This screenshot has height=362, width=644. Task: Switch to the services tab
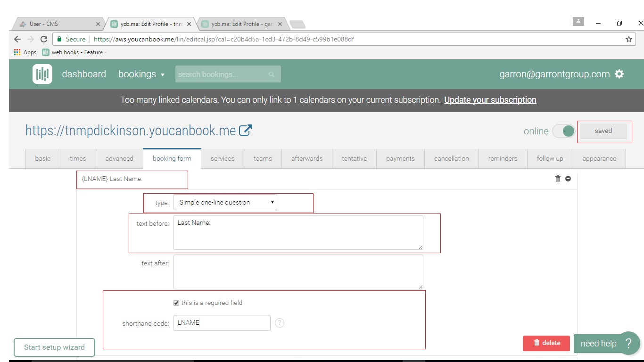coord(223,158)
